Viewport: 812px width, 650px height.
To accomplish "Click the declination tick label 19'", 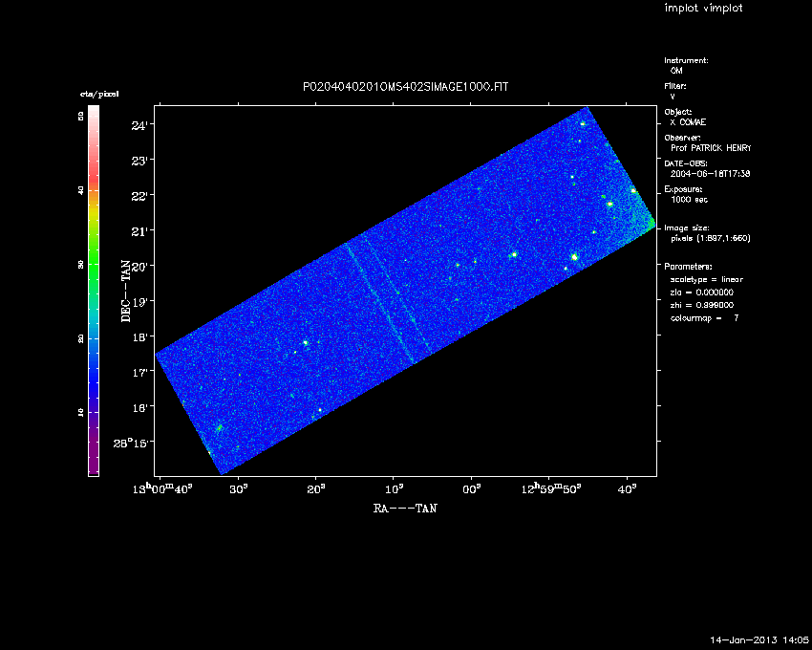I will pos(139,302).
